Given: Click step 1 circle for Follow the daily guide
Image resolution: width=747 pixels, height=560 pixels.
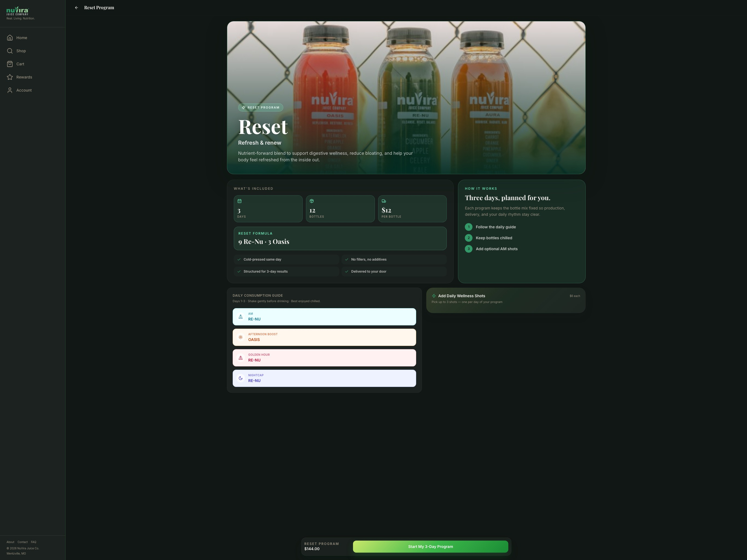Looking at the screenshot, I should point(468,227).
